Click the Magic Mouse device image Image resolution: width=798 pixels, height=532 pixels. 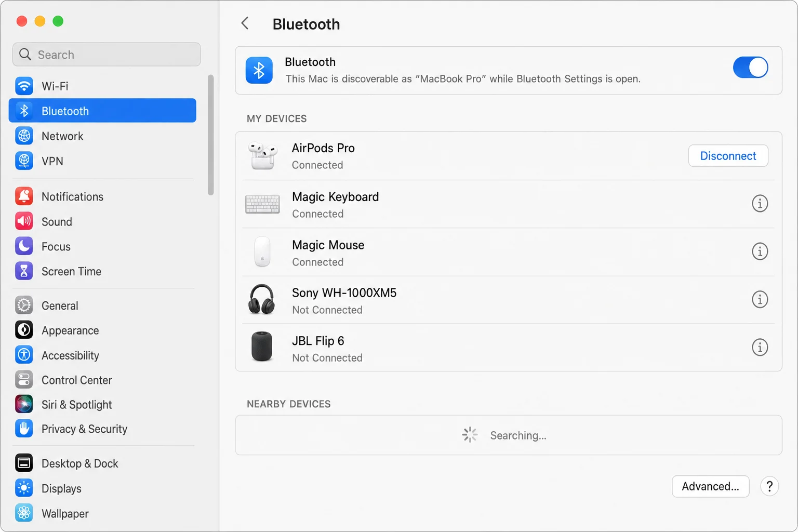[x=262, y=252]
